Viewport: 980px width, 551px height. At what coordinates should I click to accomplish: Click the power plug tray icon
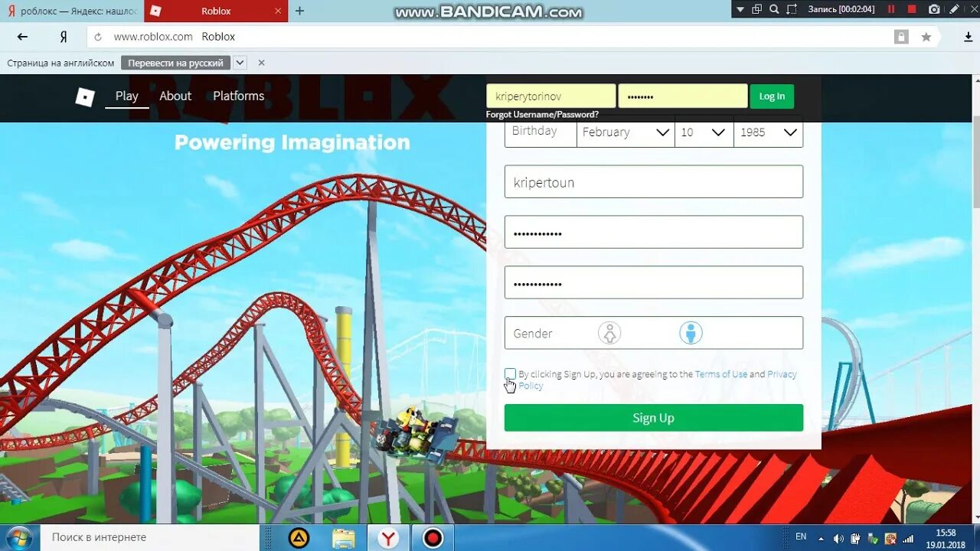[855, 539]
